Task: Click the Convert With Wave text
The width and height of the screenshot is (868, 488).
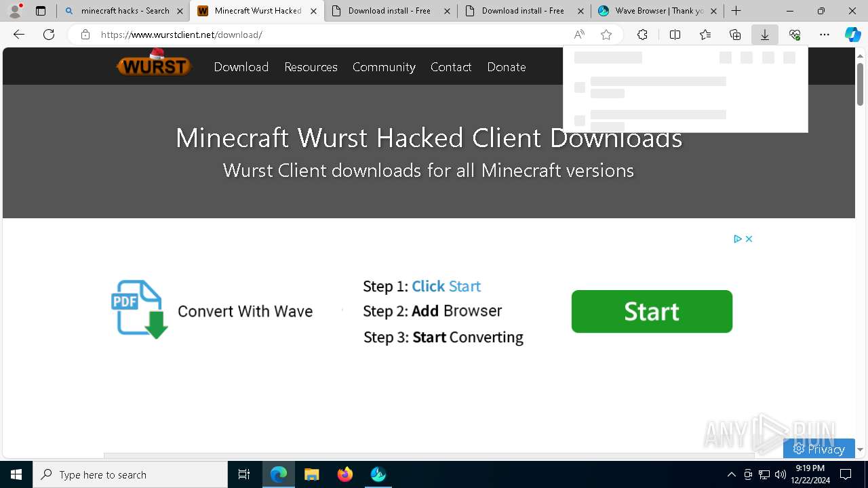Action: click(245, 311)
